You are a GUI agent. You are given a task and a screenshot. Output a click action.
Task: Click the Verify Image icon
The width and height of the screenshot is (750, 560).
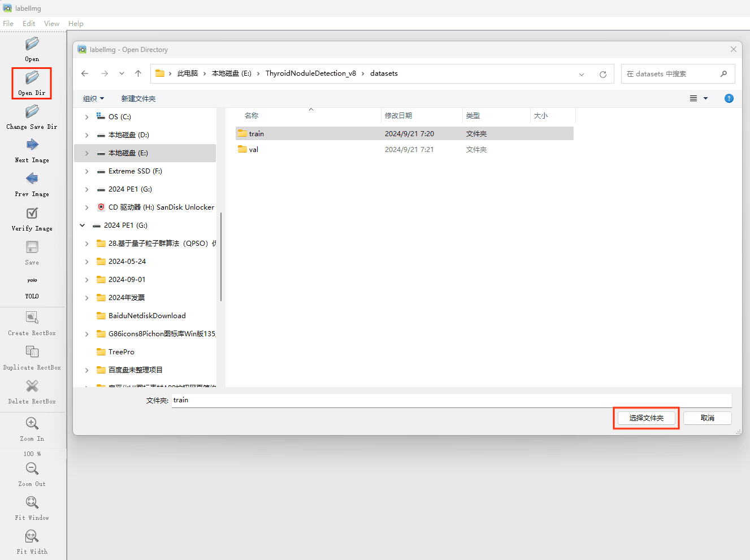[32, 214]
